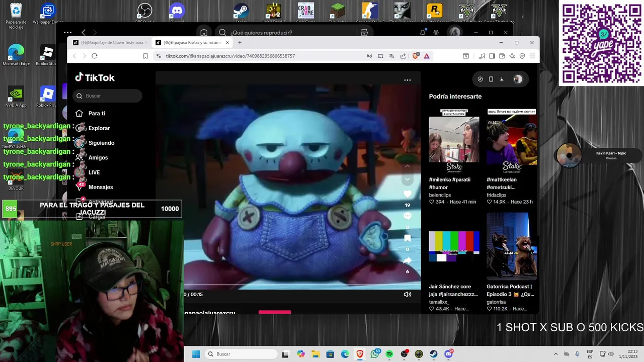The width and height of the screenshot is (644, 362).
Task: Click the TikTok coins circle icon
Action: click(480, 79)
